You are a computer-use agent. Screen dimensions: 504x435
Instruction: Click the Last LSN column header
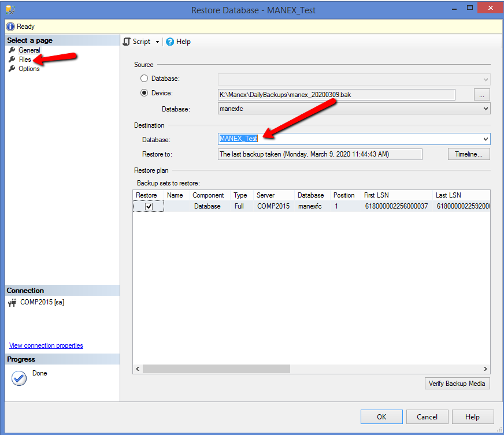[x=461, y=195]
